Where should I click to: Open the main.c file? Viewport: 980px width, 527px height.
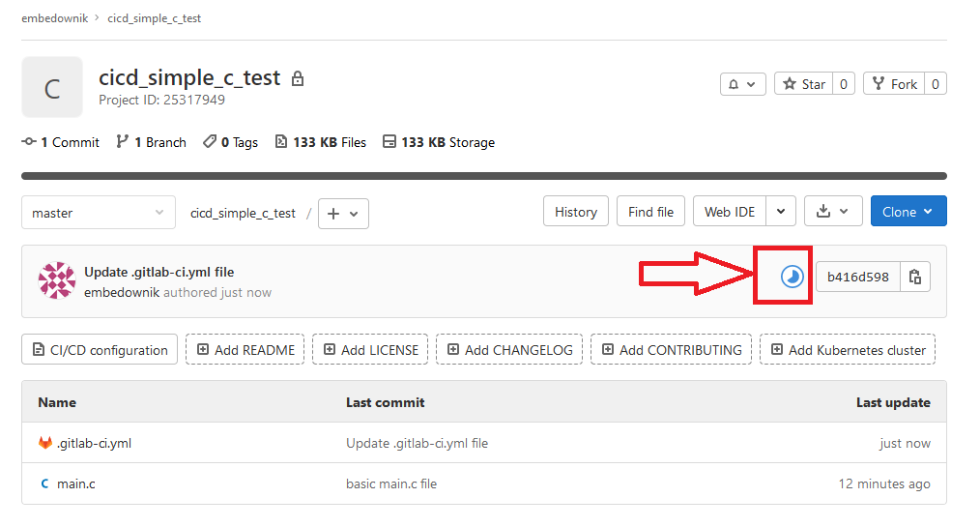click(76, 483)
